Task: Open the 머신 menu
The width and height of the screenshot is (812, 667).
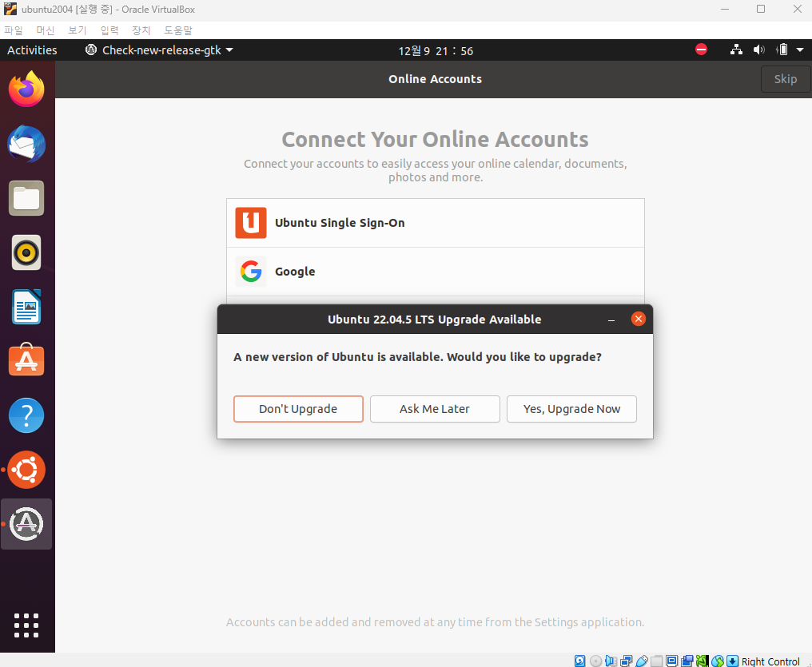Action: (46, 30)
